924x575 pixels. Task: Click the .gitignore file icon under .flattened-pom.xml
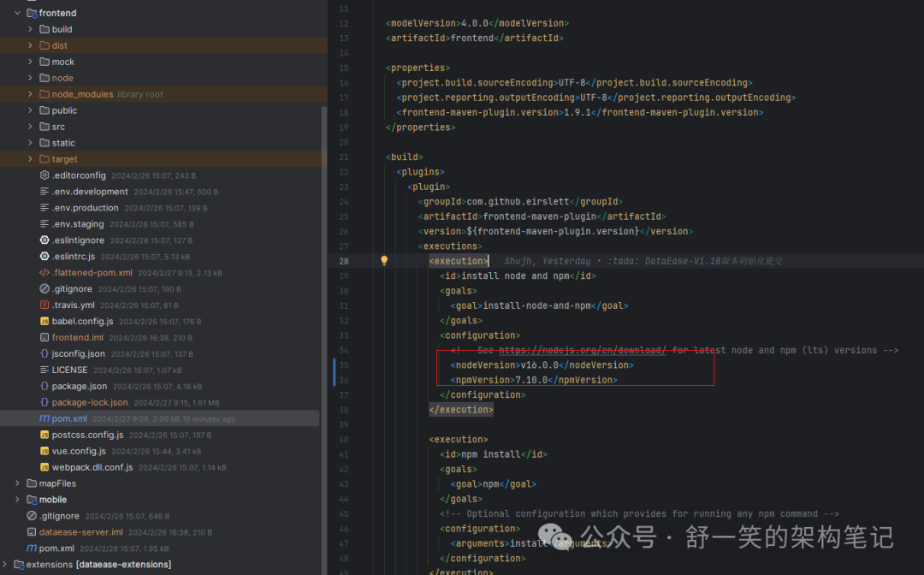pyautogui.click(x=44, y=288)
